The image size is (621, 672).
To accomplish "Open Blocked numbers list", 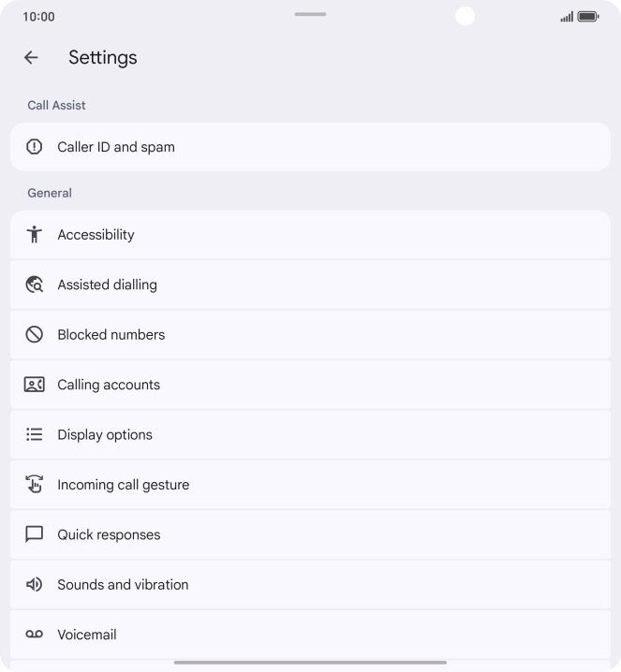I will 309,334.
